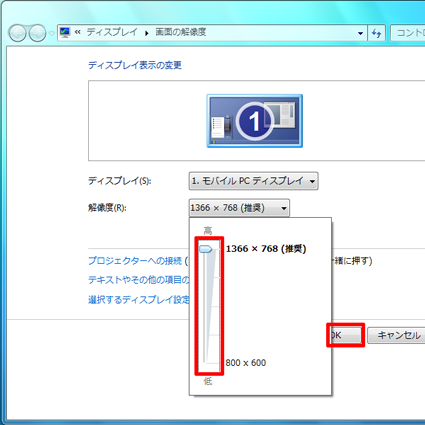
Task: Click the resolution slider thumb at 1366 × 768
Action: click(206, 249)
